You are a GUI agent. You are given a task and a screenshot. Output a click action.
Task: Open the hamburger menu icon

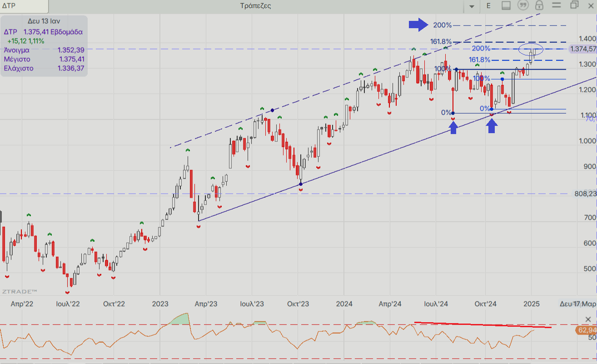[556, 5]
